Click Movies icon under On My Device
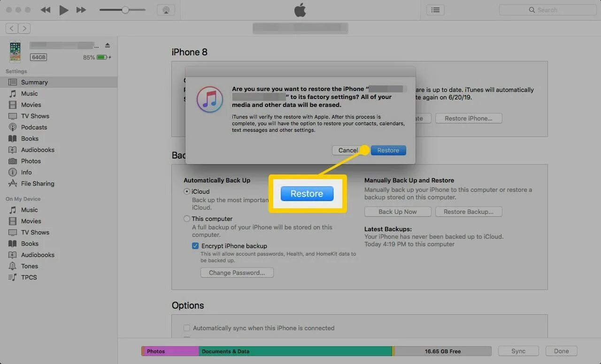This screenshot has width=601, height=364. [x=13, y=221]
